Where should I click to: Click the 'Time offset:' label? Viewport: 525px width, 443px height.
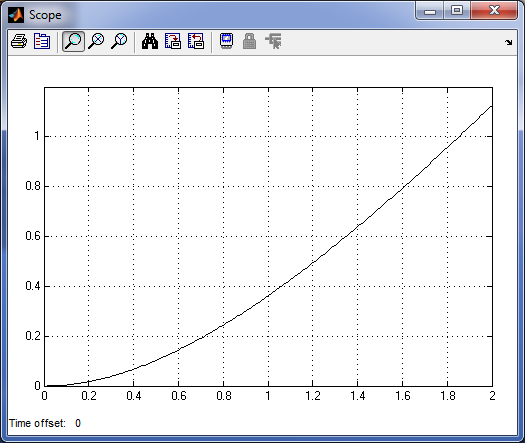click(x=37, y=423)
